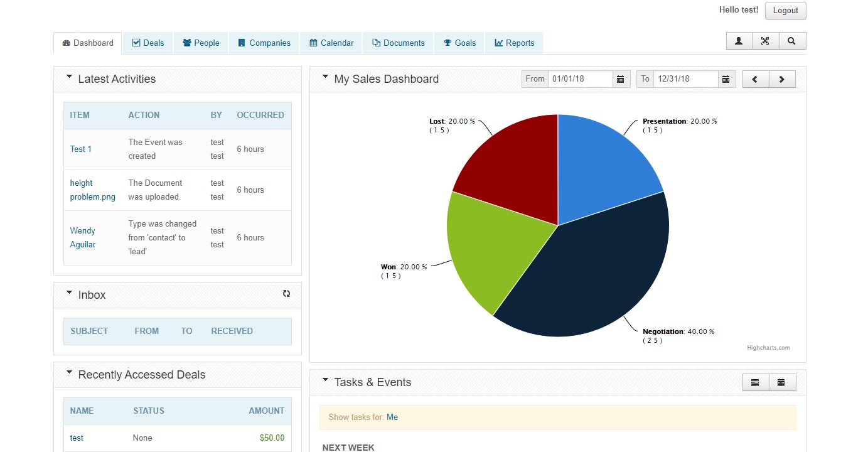Open the user profile icon in the toolbar

(739, 40)
